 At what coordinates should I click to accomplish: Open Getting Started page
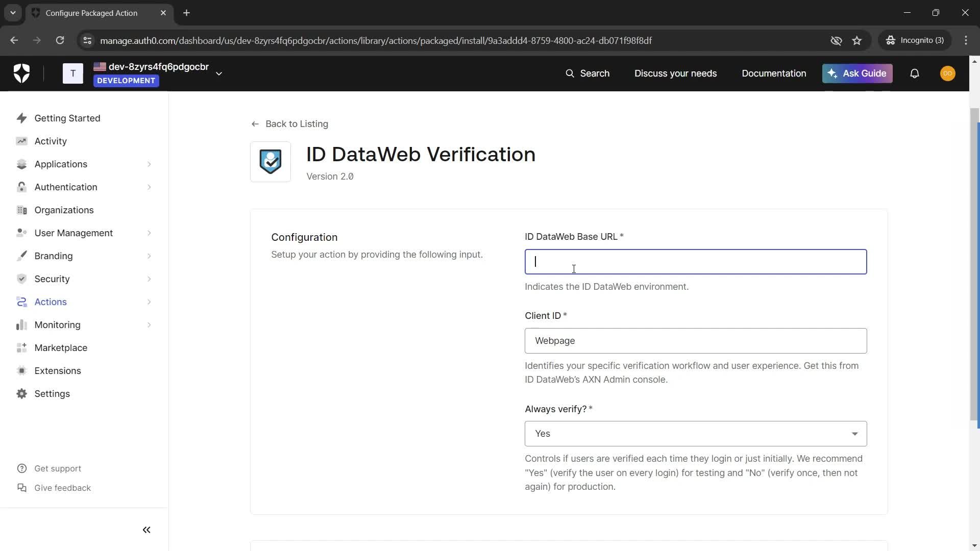click(67, 118)
